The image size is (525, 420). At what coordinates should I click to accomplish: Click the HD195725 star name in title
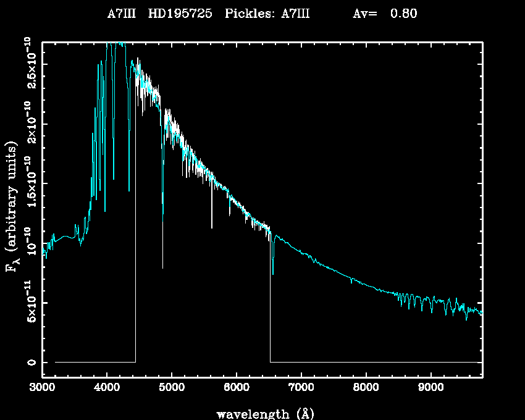coord(181,14)
